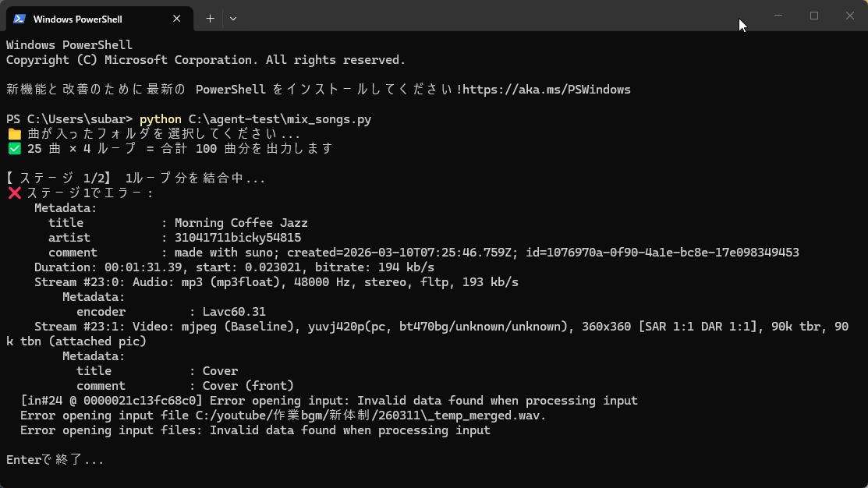Click the mix_songs.py script path

point(280,119)
